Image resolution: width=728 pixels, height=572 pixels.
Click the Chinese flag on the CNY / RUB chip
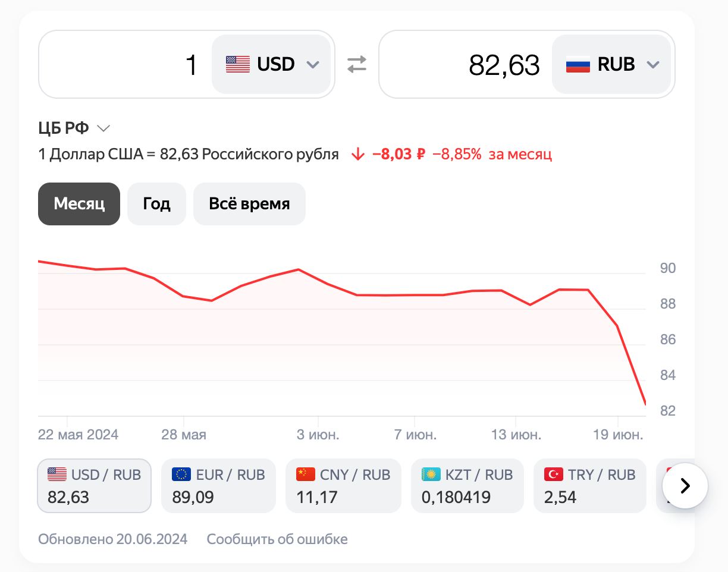(306, 474)
